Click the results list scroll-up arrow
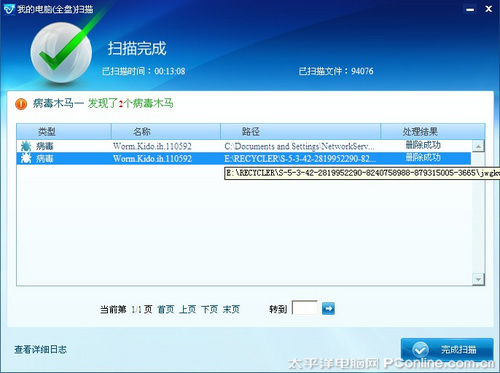500x373 pixels. click(478, 146)
